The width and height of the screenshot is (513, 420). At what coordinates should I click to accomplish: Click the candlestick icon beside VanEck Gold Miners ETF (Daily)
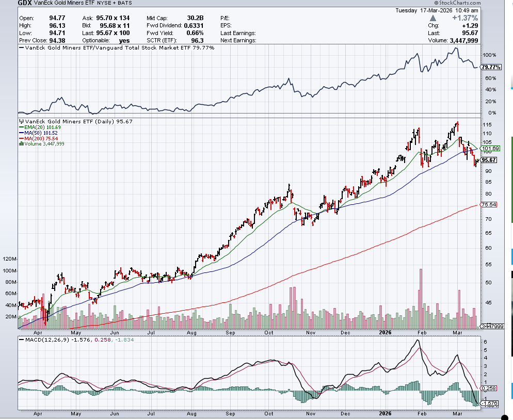20,121
